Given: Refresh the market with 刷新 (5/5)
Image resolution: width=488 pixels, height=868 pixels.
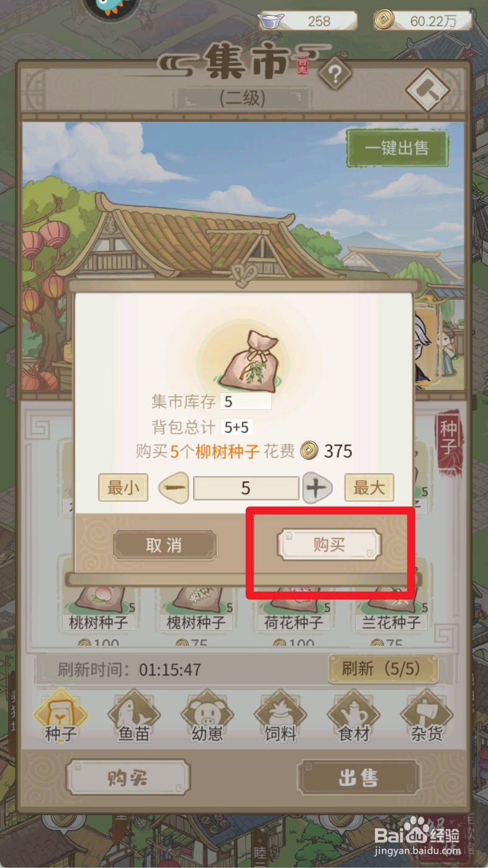Looking at the screenshot, I should (x=382, y=669).
